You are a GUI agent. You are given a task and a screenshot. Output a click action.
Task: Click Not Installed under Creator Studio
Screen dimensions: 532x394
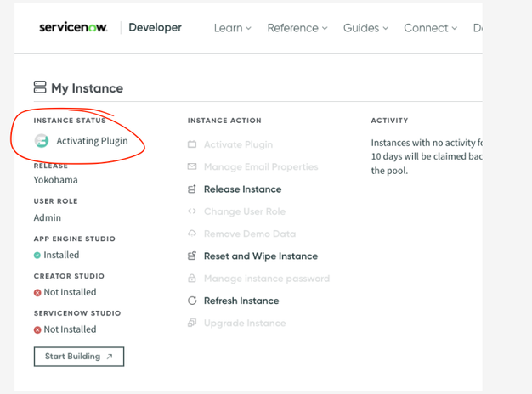coord(70,292)
